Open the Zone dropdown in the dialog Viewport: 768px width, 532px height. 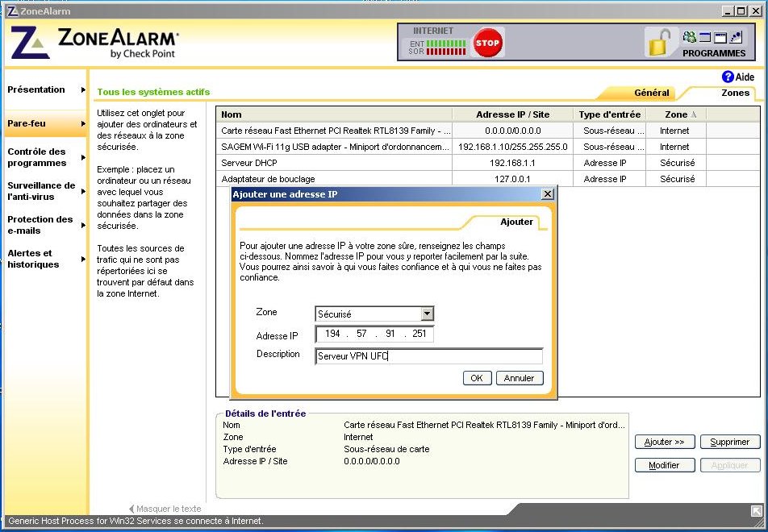[428, 314]
